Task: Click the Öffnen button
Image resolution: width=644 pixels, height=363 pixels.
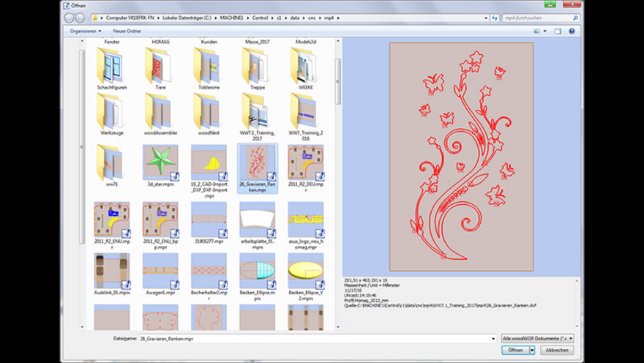Action: (515, 351)
